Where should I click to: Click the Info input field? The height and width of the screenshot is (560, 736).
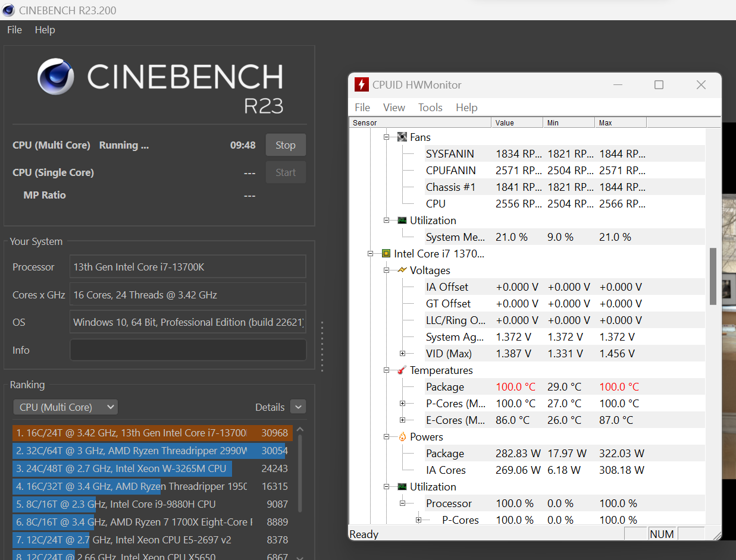click(188, 350)
